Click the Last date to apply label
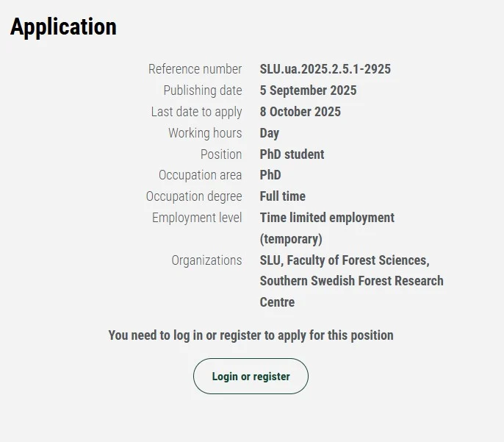Viewport: 504px width, 442px height. (x=196, y=112)
